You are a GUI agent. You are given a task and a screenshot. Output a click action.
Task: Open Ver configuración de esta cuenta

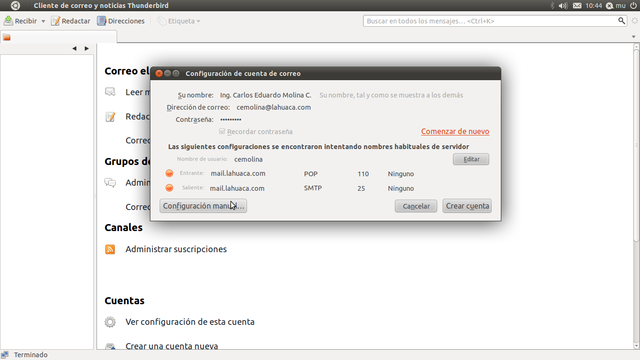coord(190,322)
